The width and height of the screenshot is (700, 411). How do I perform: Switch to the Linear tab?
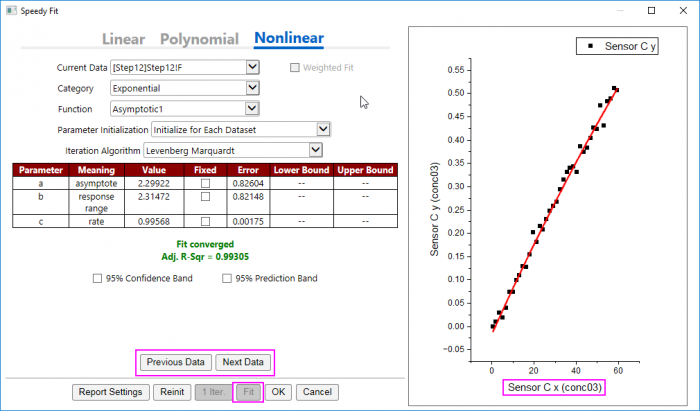pos(123,40)
